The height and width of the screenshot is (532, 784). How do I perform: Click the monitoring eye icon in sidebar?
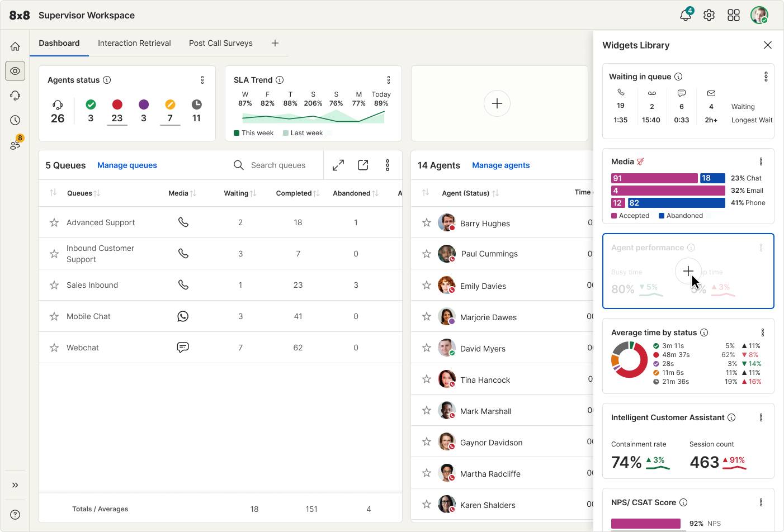coord(15,71)
